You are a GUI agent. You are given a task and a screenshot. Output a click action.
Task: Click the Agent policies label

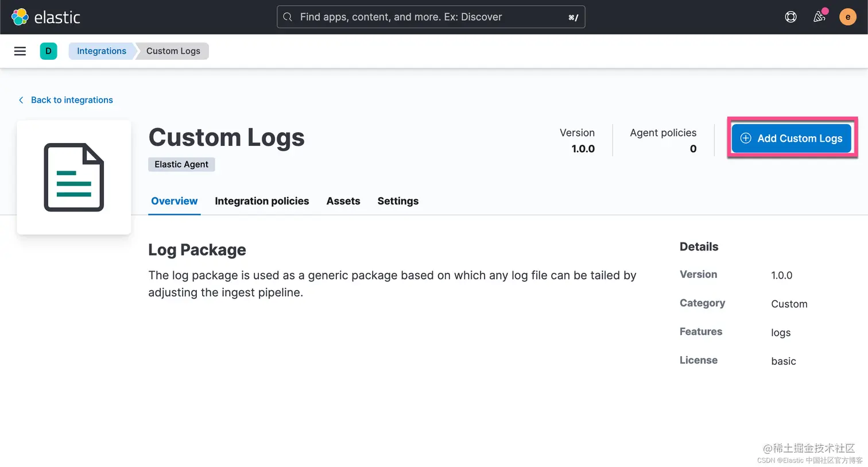(x=663, y=133)
